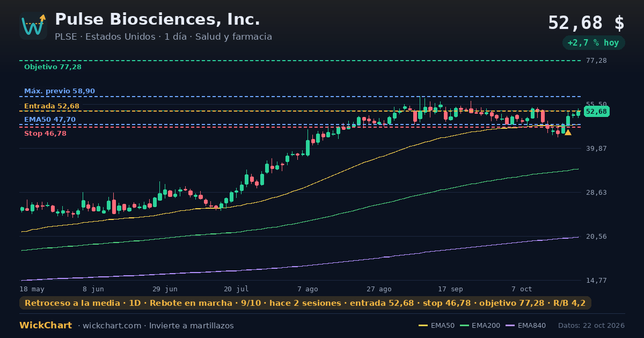Select the Máx. previo 58,90 label
644x338 pixels.
tap(60, 91)
